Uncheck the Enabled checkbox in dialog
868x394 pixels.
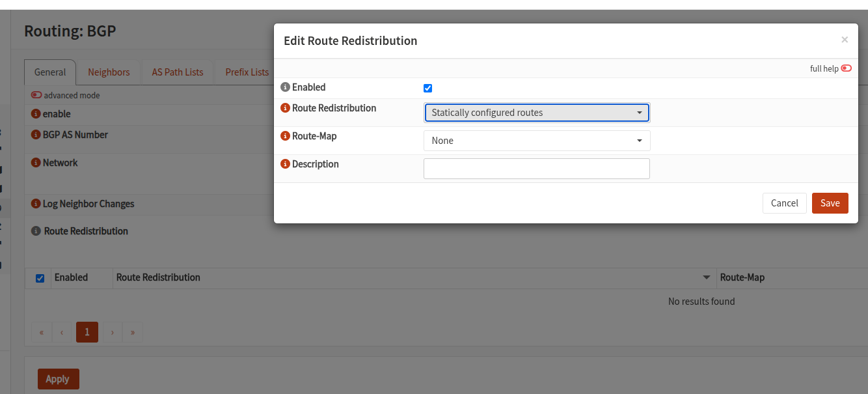pyautogui.click(x=427, y=88)
